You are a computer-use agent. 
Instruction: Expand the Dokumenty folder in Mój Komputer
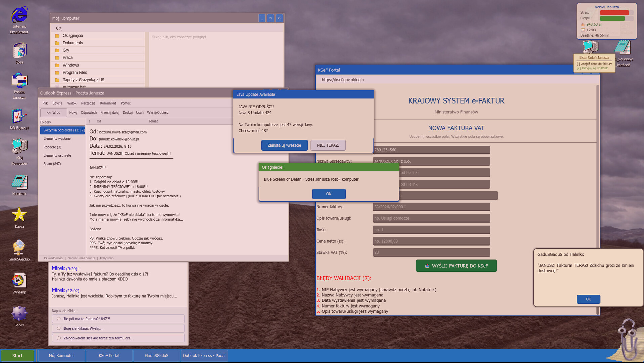[73, 43]
